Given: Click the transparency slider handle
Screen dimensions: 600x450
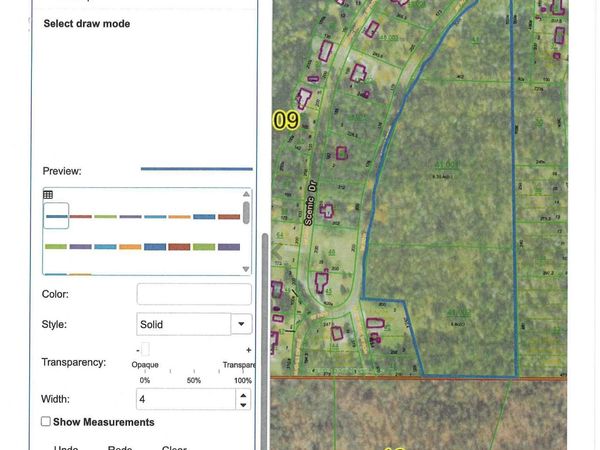Looking at the screenshot, I should (145, 349).
